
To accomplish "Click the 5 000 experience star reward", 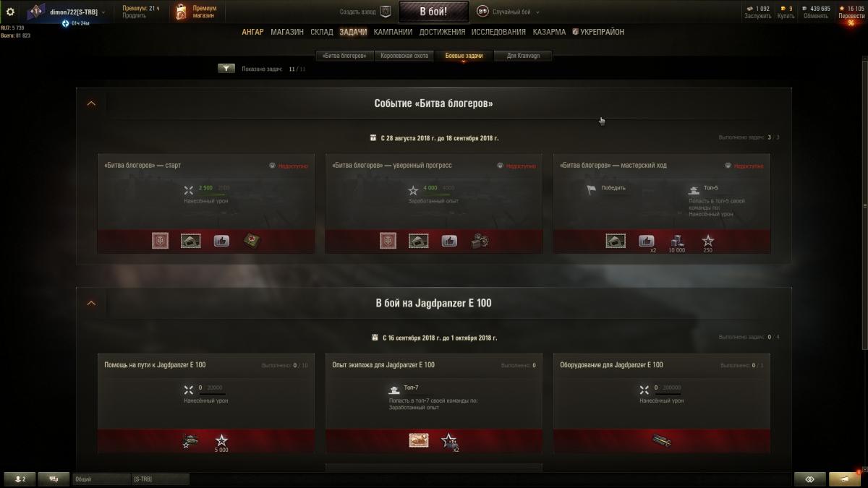I will point(221,442).
